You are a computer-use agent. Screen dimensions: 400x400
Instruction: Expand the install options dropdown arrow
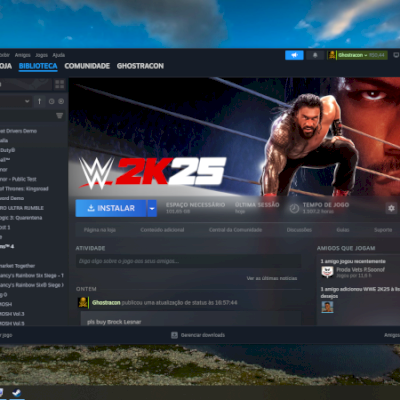(x=152, y=208)
